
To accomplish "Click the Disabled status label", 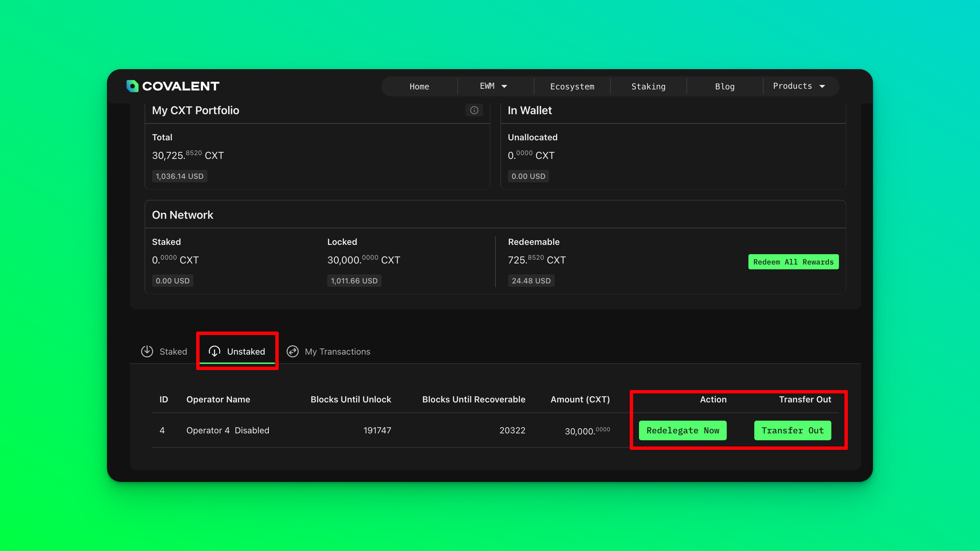I will click(x=252, y=430).
